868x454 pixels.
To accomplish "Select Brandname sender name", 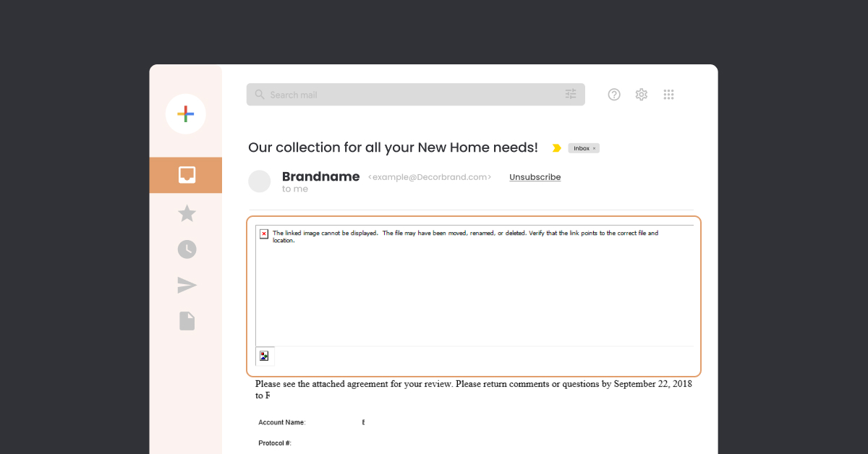I will [320, 176].
